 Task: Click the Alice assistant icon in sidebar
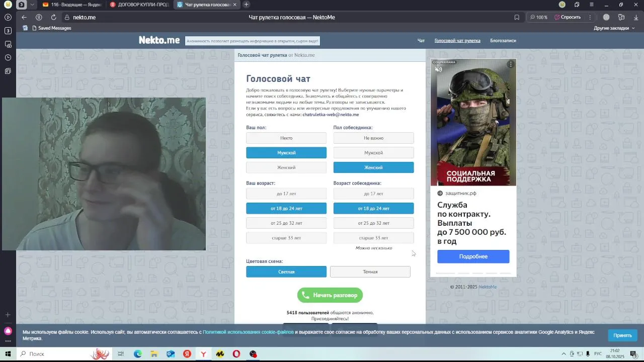click(x=8, y=331)
